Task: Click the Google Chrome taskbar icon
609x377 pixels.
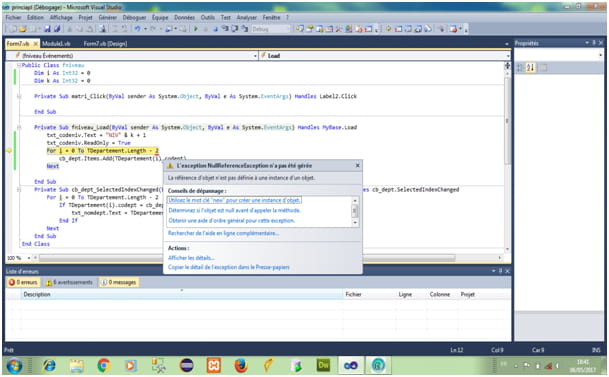Action: [x=103, y=365]
